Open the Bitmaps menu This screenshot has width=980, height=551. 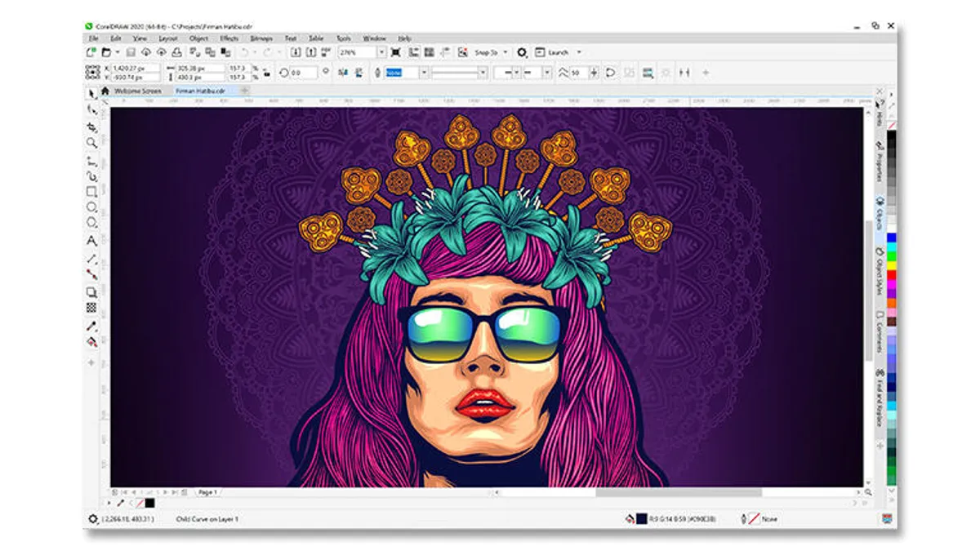click(x=262, y=38)
